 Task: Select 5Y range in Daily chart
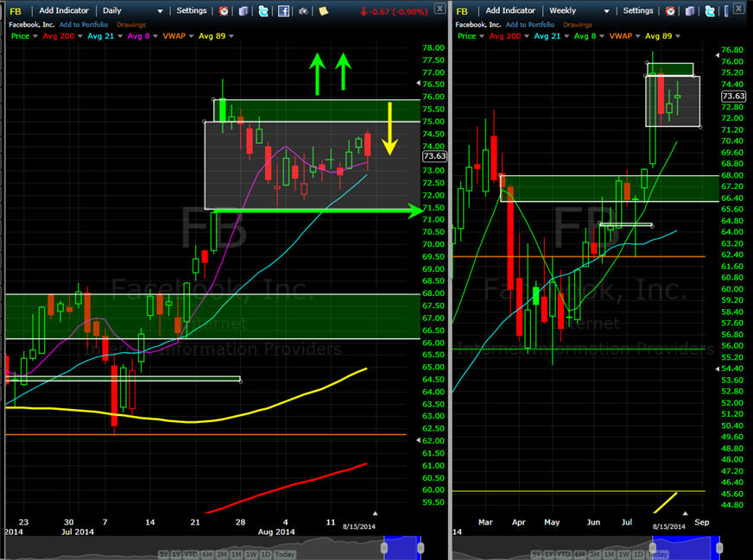point(164,554)
